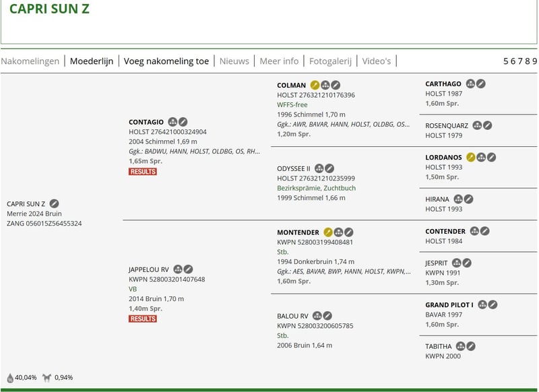Select the Fotogalerij tab
539x392 pixels.
(x=330, y=61)
